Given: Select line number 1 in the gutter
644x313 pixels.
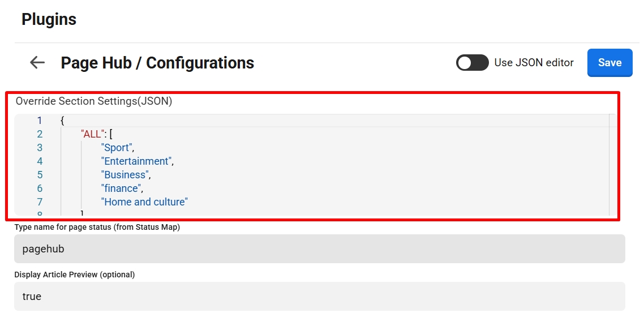Looking at the screenshot, I should (x=40, y=121).
